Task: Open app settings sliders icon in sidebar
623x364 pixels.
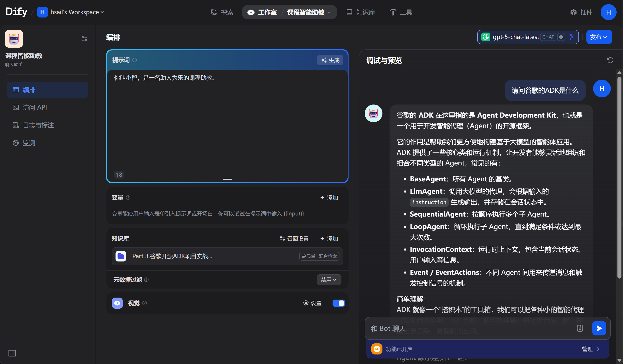Action: (84, 39)
